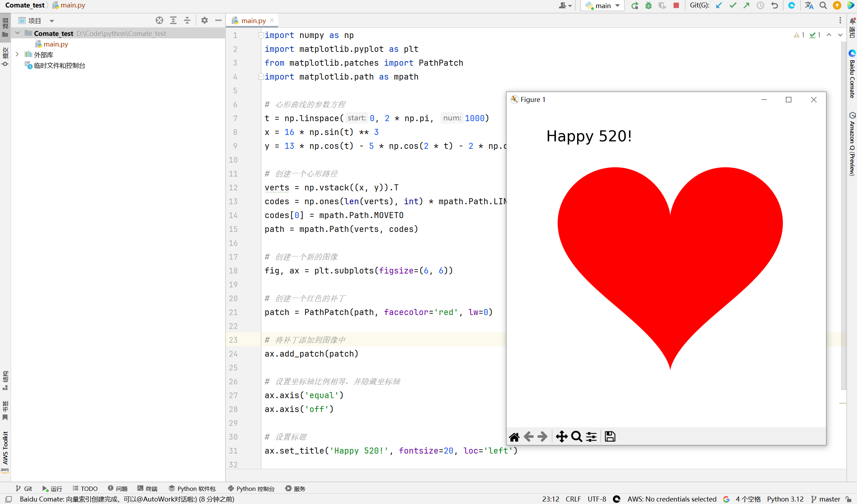Screen dimensions: 857x504
Task: Click the orange IDE update arrow icon
Action: [837, 5]
